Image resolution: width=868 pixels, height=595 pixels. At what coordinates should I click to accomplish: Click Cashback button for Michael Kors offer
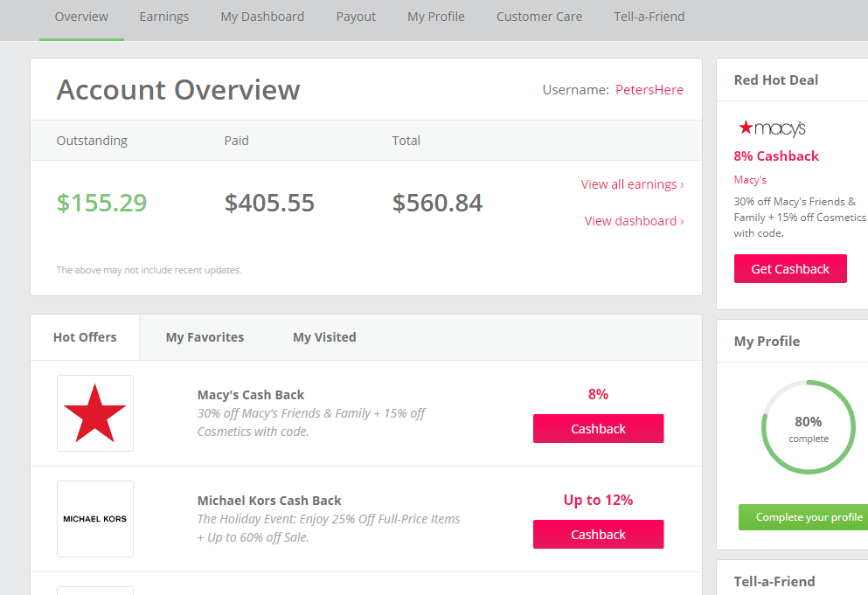tap(599, 534)
